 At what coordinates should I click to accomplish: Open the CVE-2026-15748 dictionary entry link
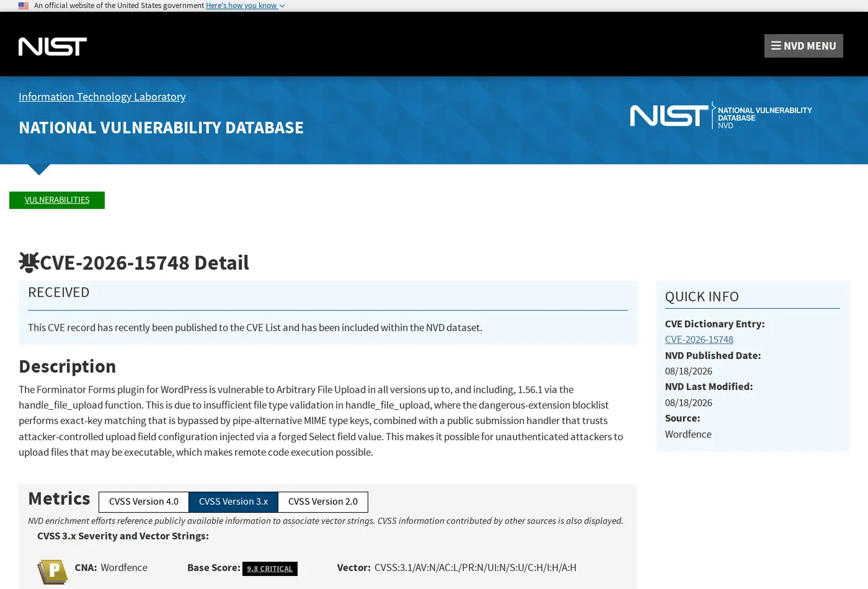click(x=699, y=340)
